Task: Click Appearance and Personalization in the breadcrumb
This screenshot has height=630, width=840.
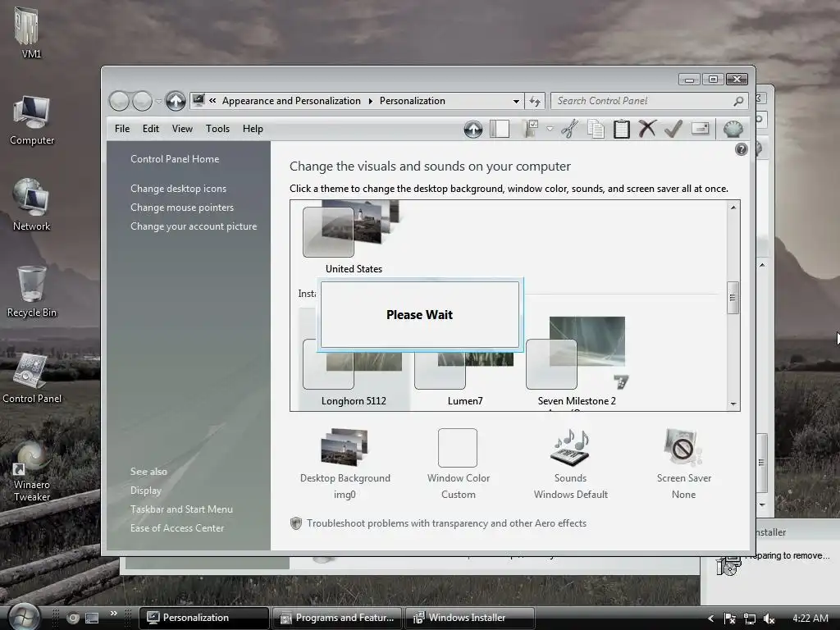Action: pyautogui.click(x=291, y=101)
